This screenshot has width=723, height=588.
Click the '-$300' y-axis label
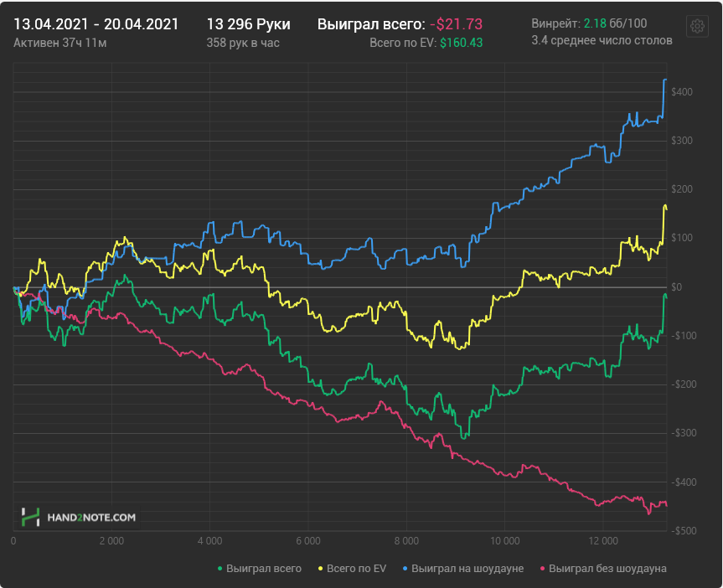[684, 432]
